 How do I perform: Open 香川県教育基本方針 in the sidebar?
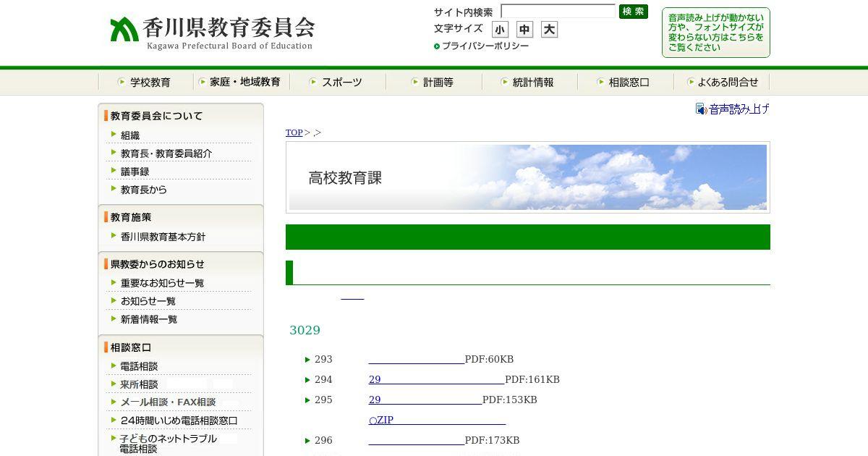(x=163, y=237)
